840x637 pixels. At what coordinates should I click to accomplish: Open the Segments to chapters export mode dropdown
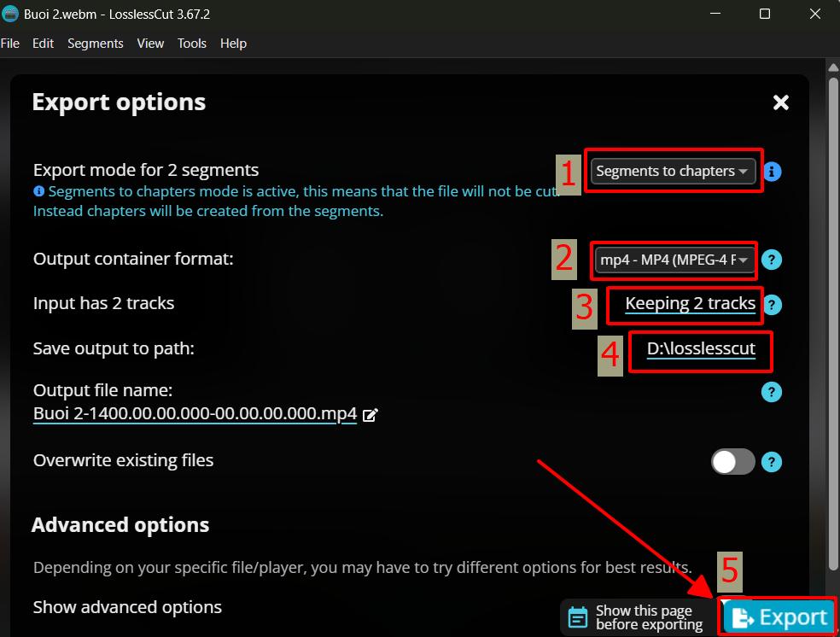pyautogui.click(x=673, y=171)
